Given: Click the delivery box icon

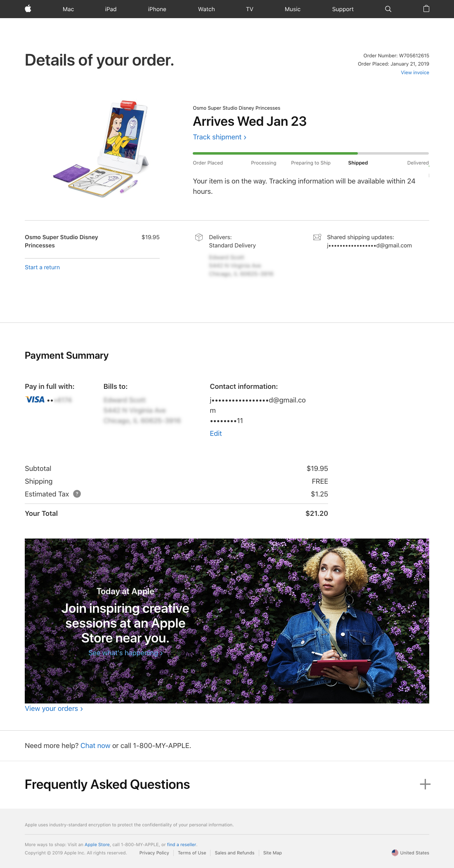Looking at the screenshot, I should click(199, 237).
